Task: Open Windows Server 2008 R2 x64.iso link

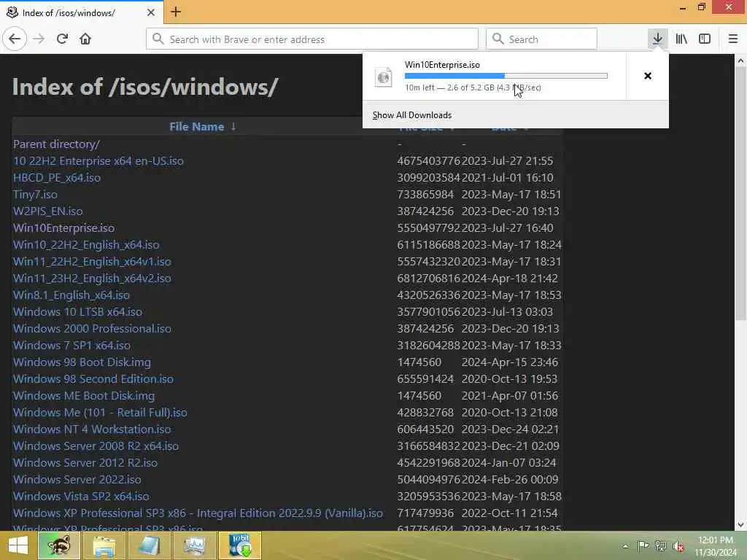Action: tap(96, 446)
